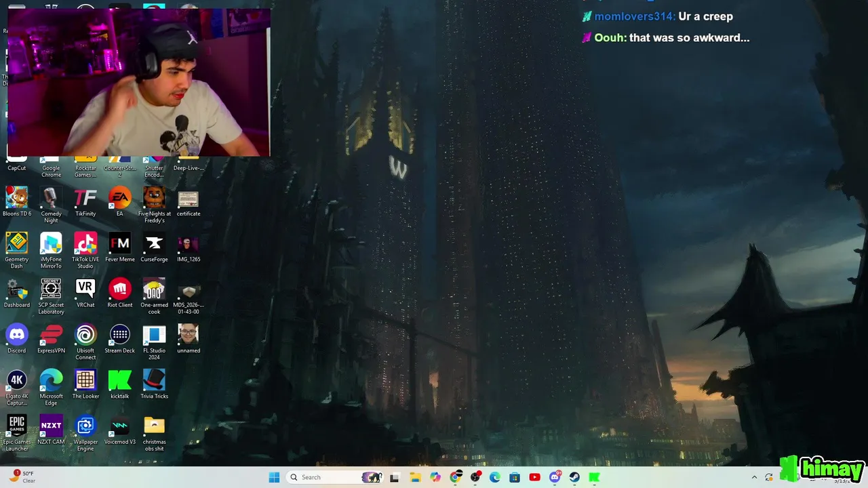Open the Bloons TD 6 desktop shortcut
868x488 pixels.
coord(17,202)
